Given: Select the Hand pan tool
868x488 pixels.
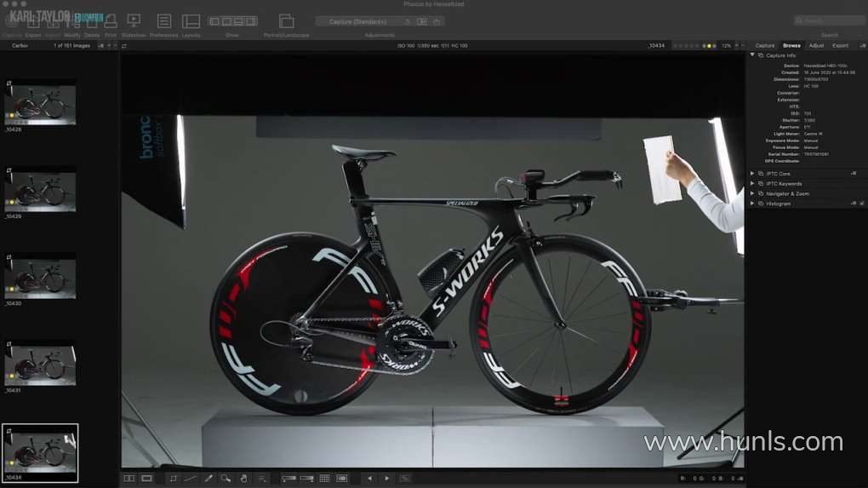Looking at the screenshot, I should coord(243,478).
